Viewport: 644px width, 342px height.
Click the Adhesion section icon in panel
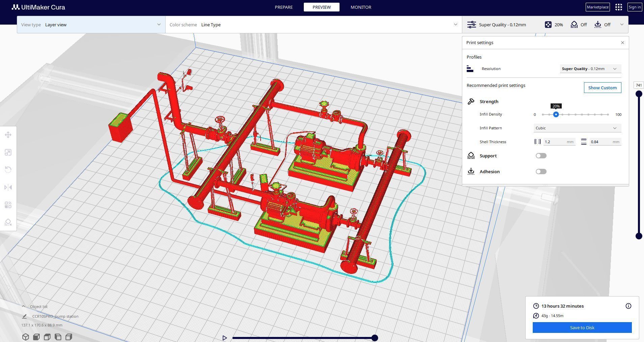click(471, 172)
